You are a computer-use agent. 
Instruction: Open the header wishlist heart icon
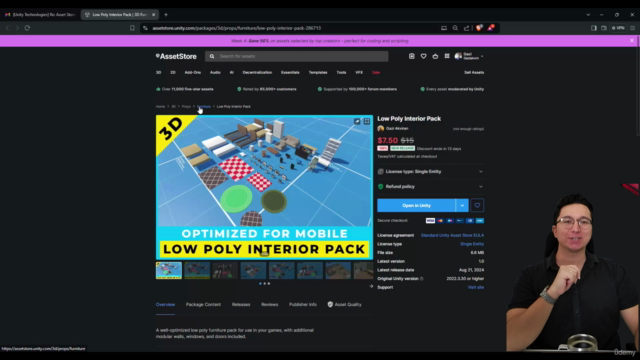click(x=423, y=56)
